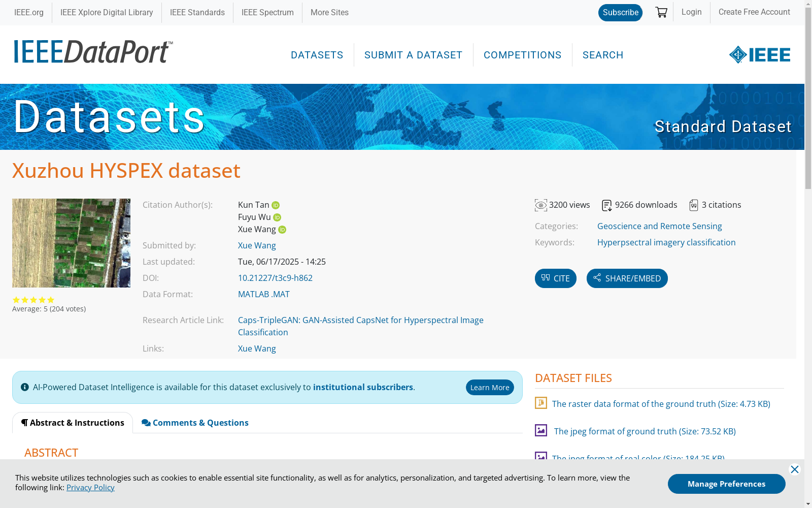812x508 pixels.
Task: Click Learn More button
Action: 490,388
